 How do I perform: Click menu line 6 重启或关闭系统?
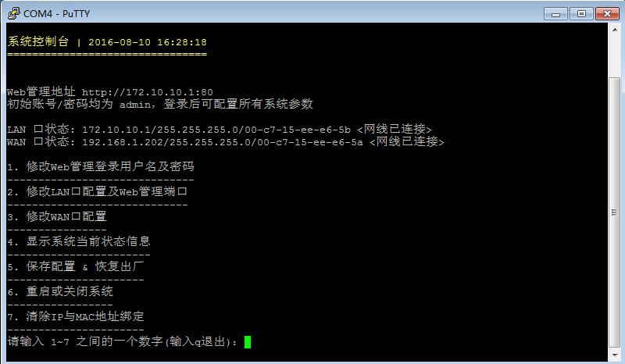point(60,292)
